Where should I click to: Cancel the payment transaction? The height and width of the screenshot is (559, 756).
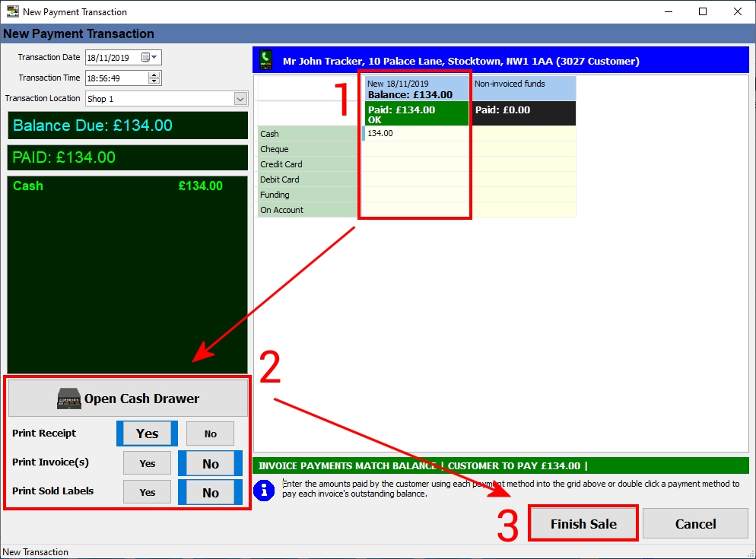(695, 524)
